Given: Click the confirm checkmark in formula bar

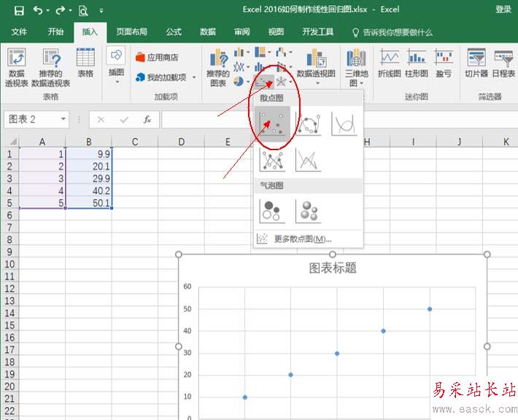Looking at the screenshot, I should tap(124, 120).
